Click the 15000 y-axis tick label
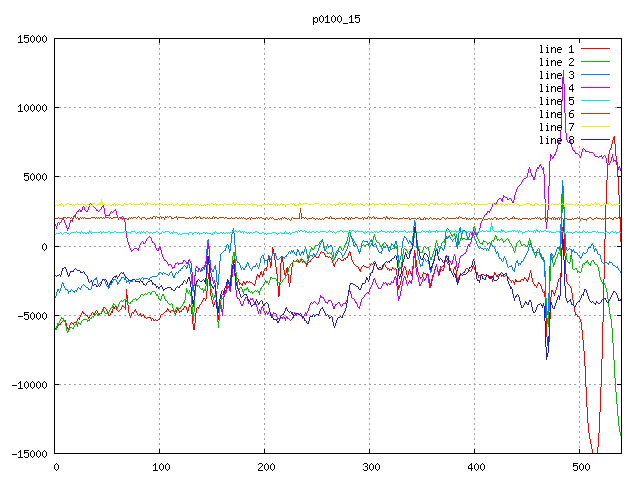The image size is (640, 480). pos(31,39)
